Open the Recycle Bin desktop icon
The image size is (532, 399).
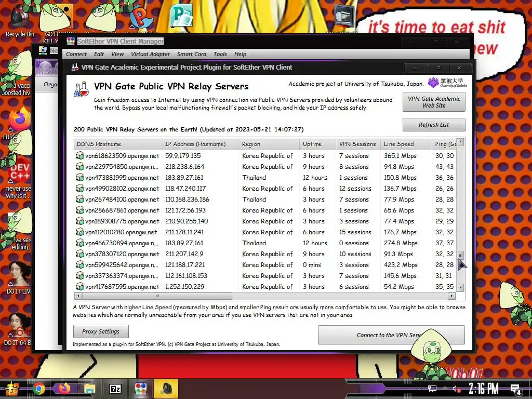tap(20, 20)
